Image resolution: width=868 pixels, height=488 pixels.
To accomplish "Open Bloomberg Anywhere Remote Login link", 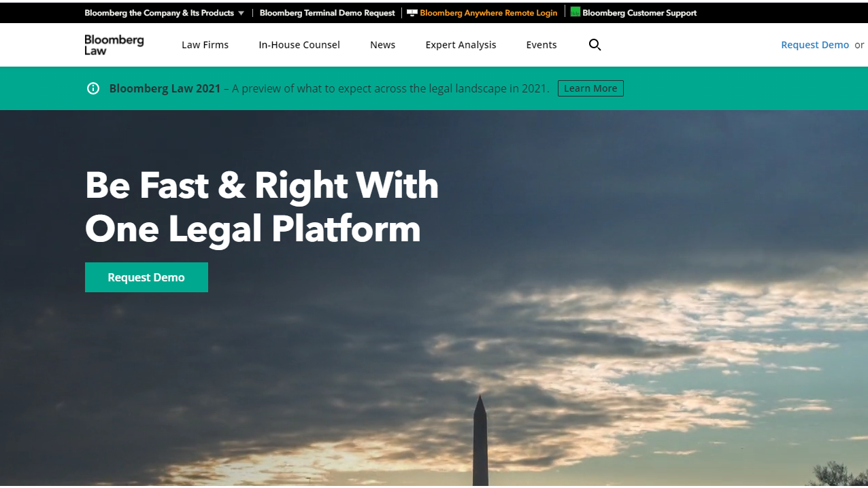I will tap(488, 13).
